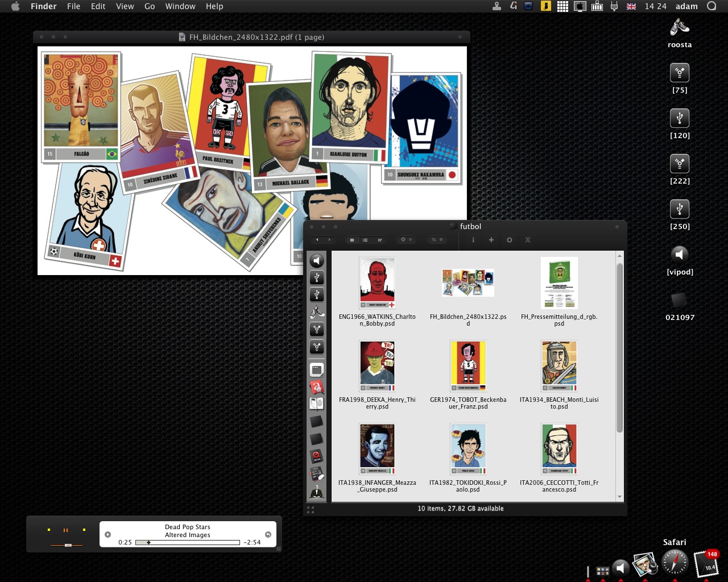Open the [75] FireWire drive on desktop
Viewport: 728px width, 582px height.
tap(680, 73)
